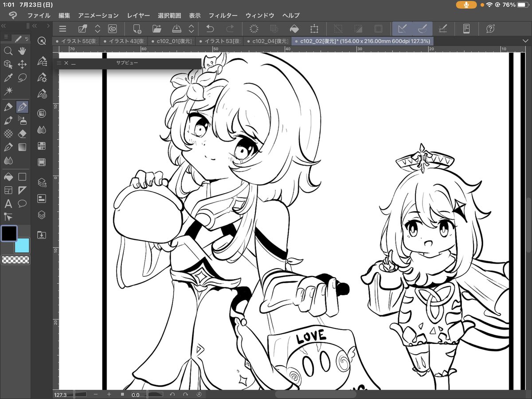Image resolution: width=532 pixels, height=399 pixels.
Task: Click Scale/Rotate transform icon in command bar
Action: click(314, 29)
